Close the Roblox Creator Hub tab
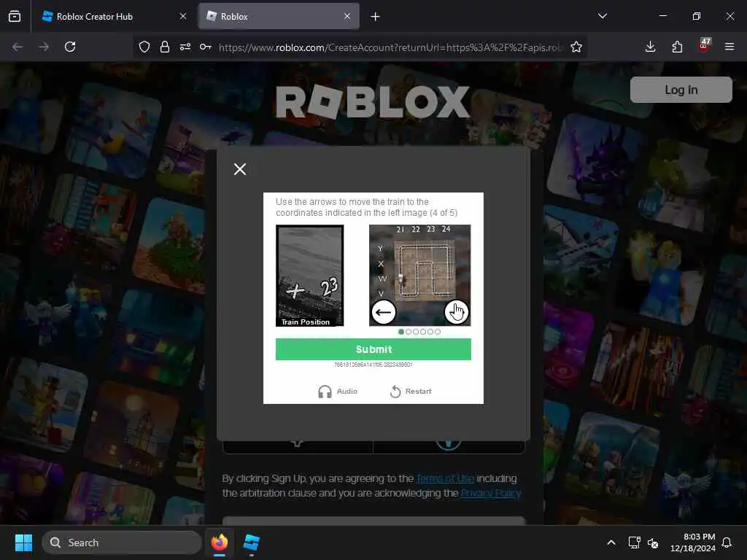 [x=183, y=16]
